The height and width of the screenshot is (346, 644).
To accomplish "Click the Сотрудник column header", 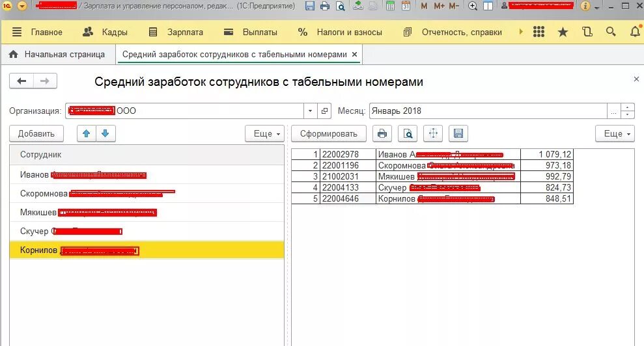I will pyautogui.click(x=147, y=155).
